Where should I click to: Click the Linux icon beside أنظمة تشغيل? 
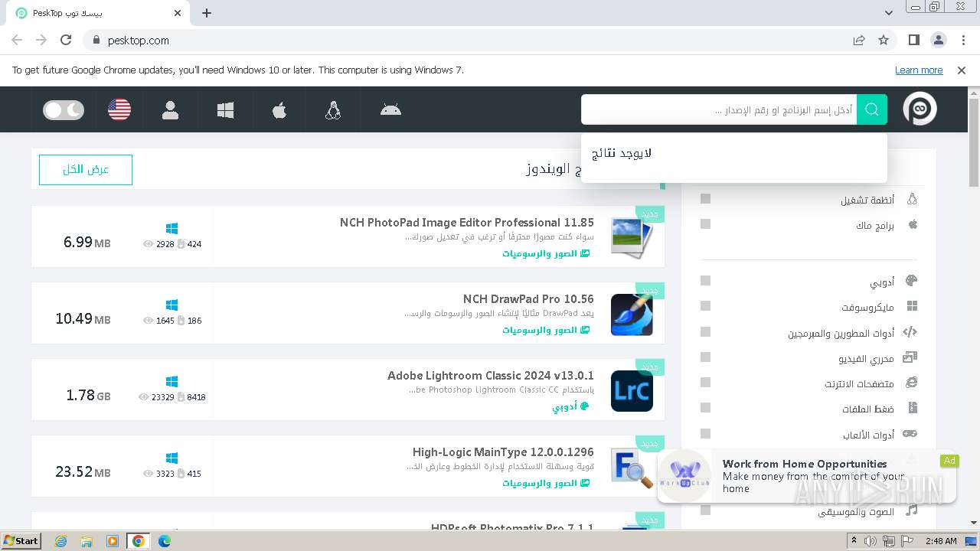tap(912, 199)
